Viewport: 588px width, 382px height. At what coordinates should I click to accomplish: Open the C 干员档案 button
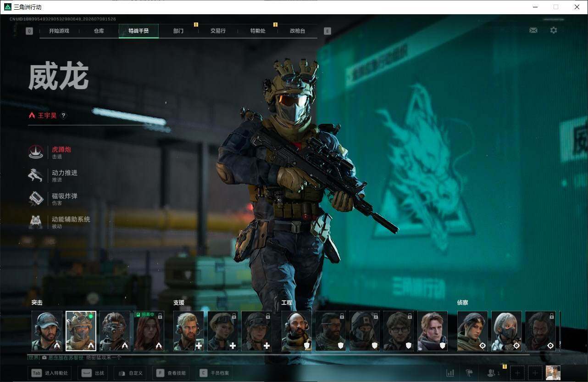coord(214,373)
